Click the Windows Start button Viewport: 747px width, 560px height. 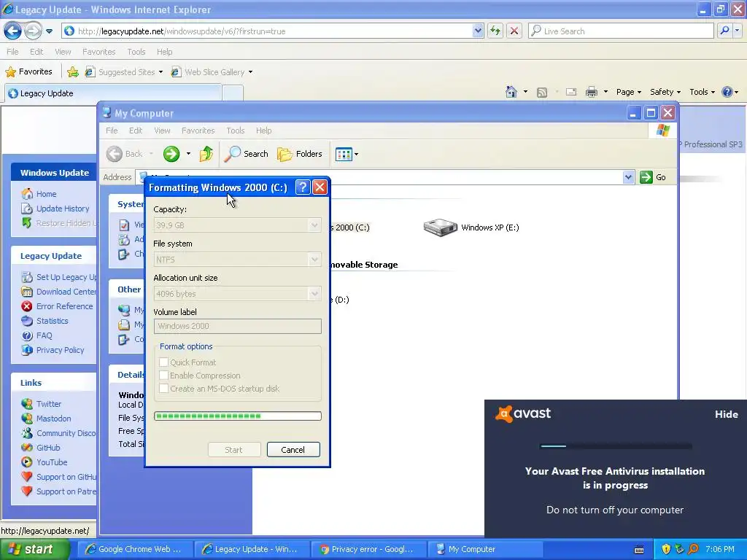click(x=35, y=549)
